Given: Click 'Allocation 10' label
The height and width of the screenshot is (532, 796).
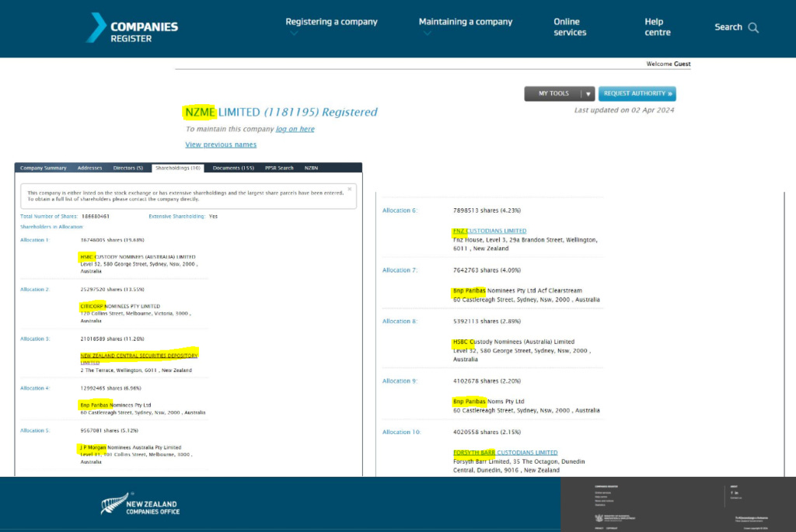Looking at the screenshot, I should (x=402, y=432).
